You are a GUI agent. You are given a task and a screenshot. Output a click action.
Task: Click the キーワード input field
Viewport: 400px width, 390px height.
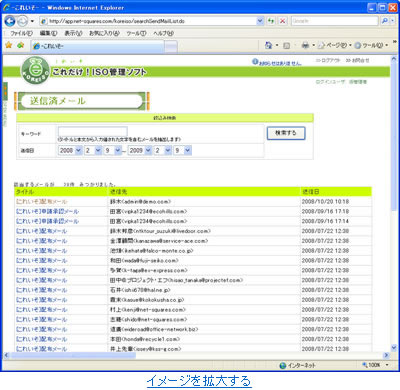[x=93, y=131]
